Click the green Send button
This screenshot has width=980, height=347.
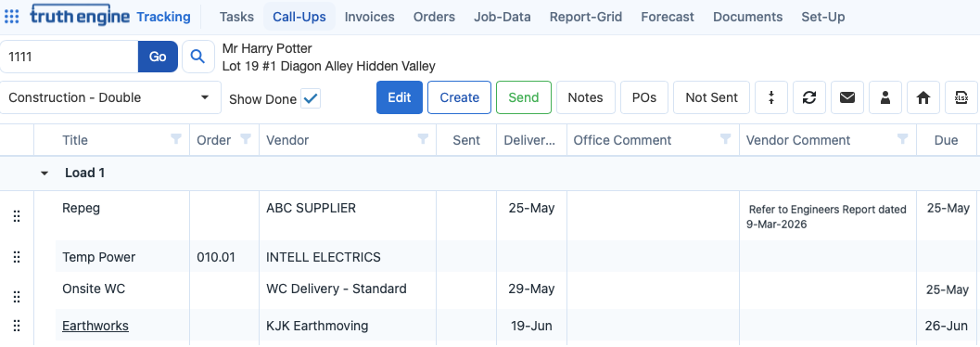(x=524, y=97)
